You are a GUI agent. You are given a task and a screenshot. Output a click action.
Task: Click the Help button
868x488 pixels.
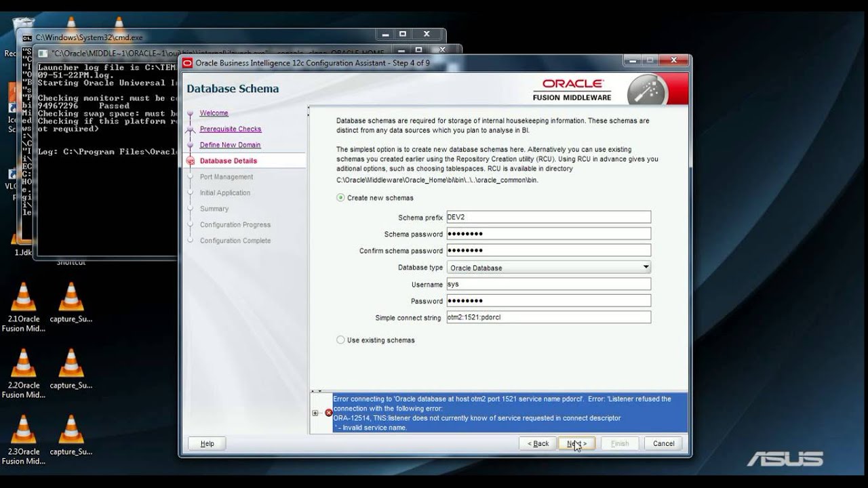(208, 444)
